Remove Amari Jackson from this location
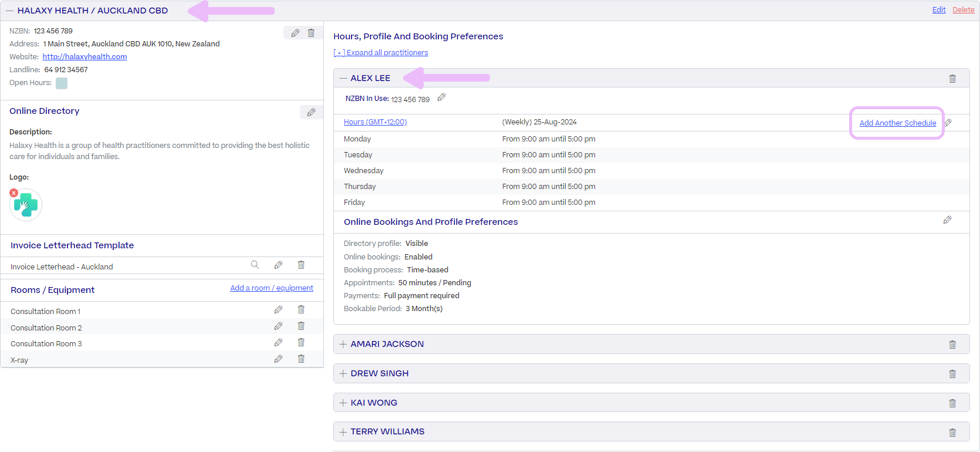This screenshot has height=452, width=980. (952, 345)
